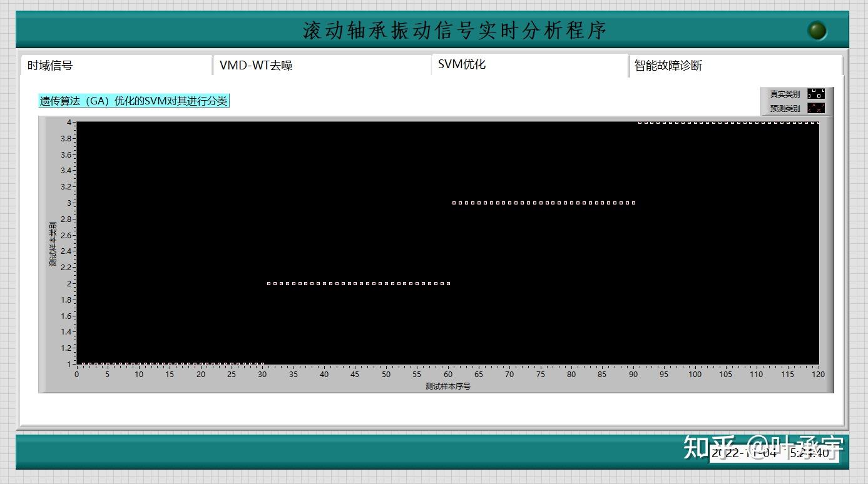Viewport: 868px width, 484px height.
Task: Click the highlighted 遗传算法（GA）优化的SVM caption
Action: [x=133, y=101]
